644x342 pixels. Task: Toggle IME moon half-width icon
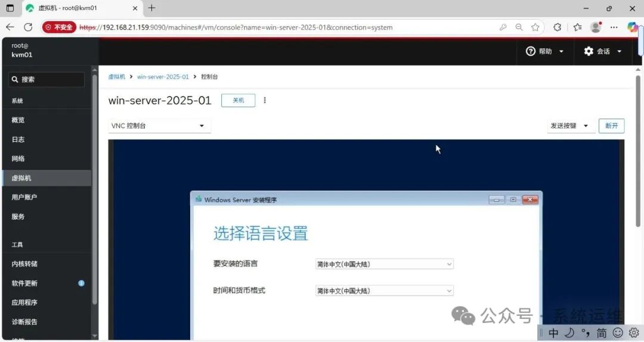[569, 332]
